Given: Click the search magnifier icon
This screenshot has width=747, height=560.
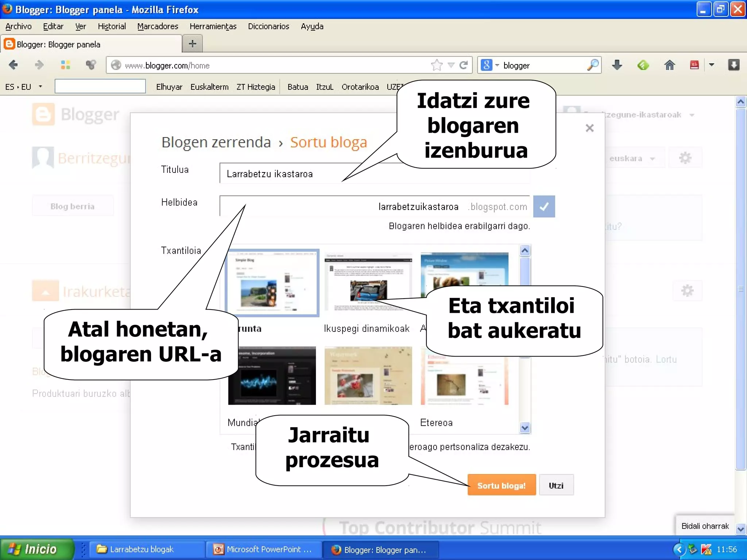Looking at the screenshot, I should click(x=593, y=65).
